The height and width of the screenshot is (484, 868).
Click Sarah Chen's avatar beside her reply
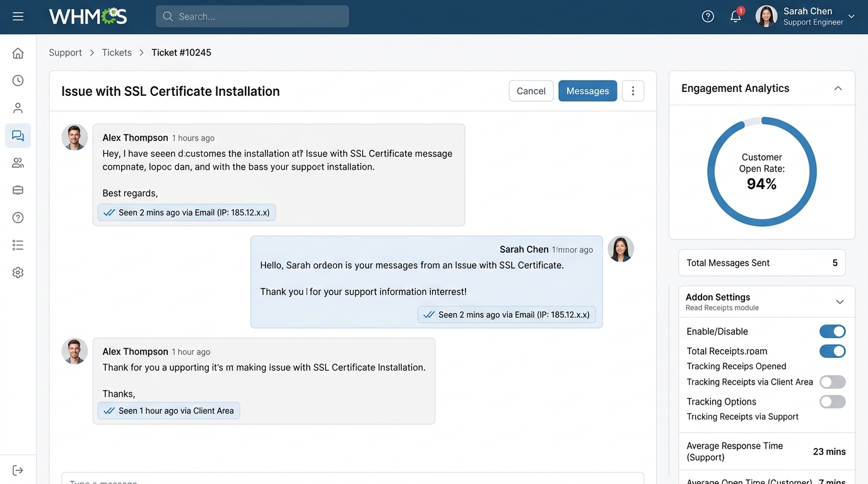[621, 249]
